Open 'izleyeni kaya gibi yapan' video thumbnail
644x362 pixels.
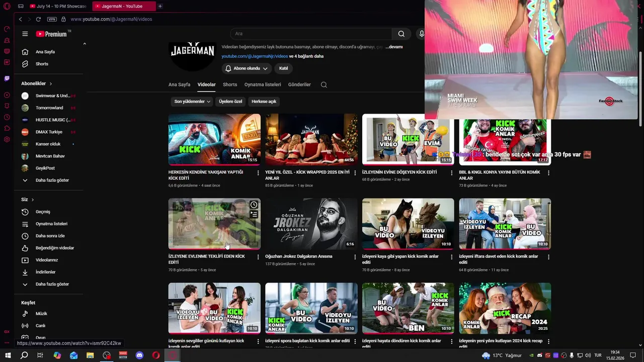[x=408, y=224]
